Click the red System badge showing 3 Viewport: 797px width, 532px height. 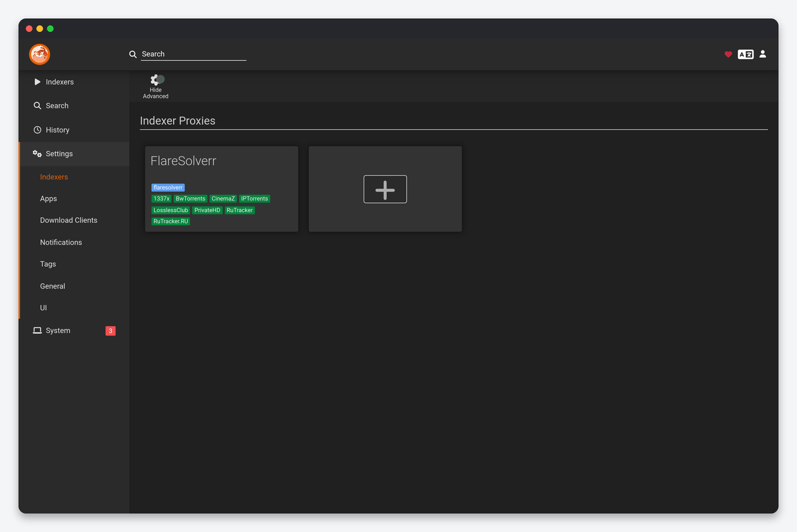110,331
